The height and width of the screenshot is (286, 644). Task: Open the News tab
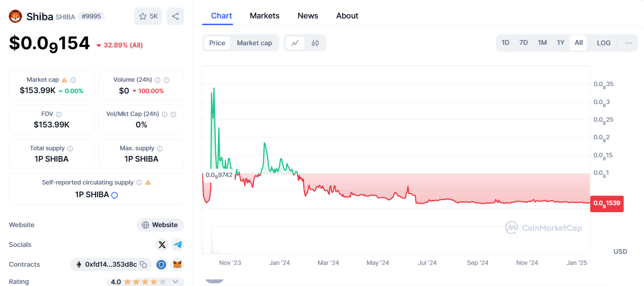(308, 16)
